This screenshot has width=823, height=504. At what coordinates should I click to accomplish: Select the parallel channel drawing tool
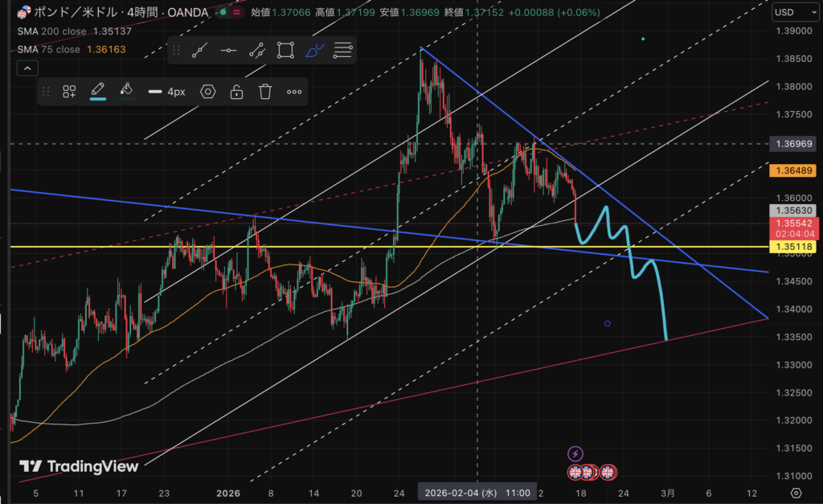click(257, 50)
